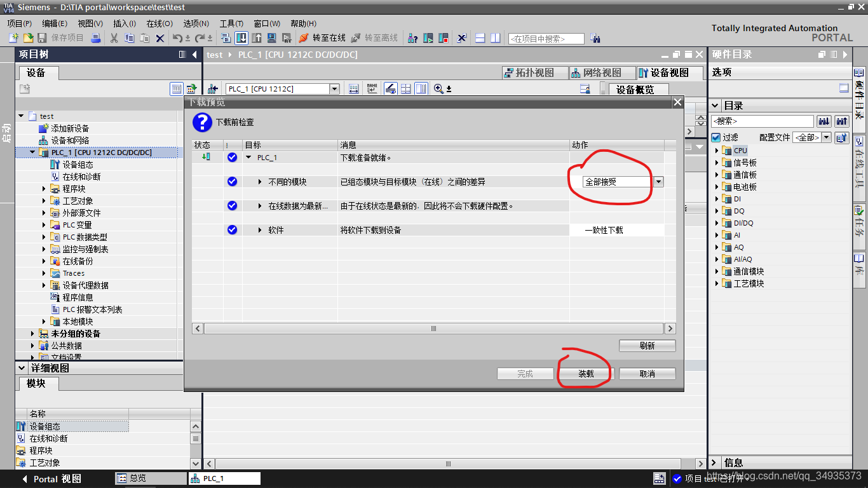Close the 下载预览 dialog
The image size is (868, 488).
click(x=677, y=102)
